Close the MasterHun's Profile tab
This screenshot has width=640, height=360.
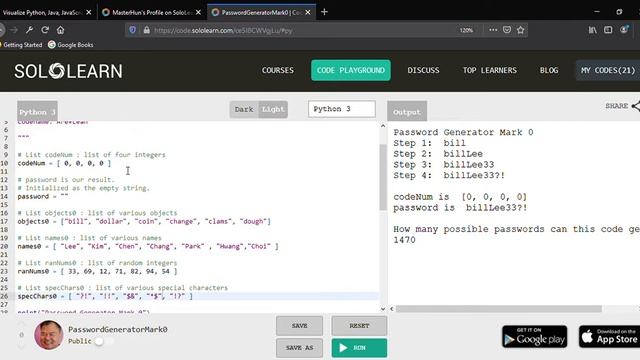[198, 12]
